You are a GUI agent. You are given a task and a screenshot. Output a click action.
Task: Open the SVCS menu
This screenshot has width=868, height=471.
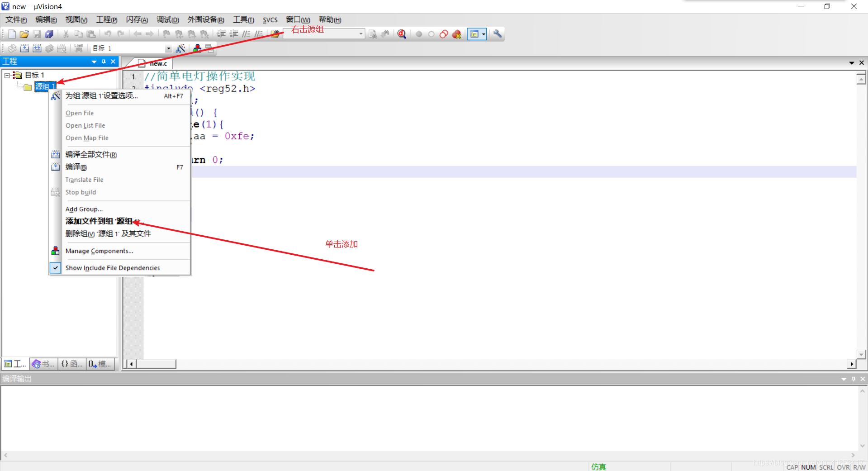(270, 19)
